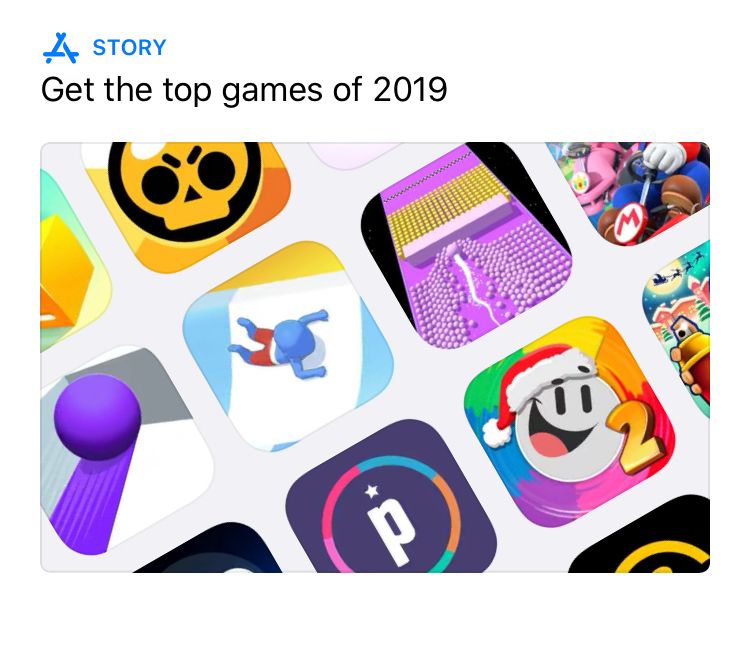This screenshot has width=750, height=650.
Task: Click the small star above letter p
Action: [x=372, y=491]
